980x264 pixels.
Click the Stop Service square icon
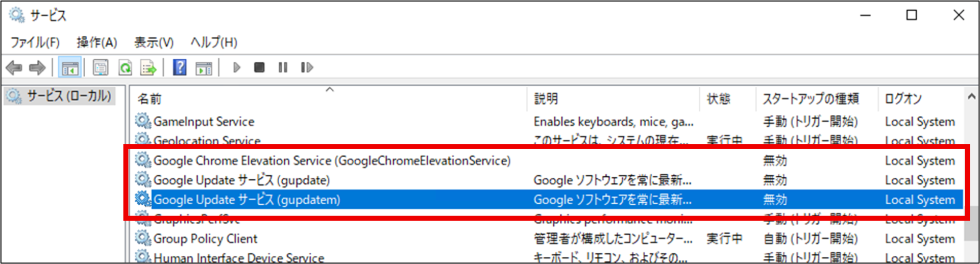coord(259,67)
